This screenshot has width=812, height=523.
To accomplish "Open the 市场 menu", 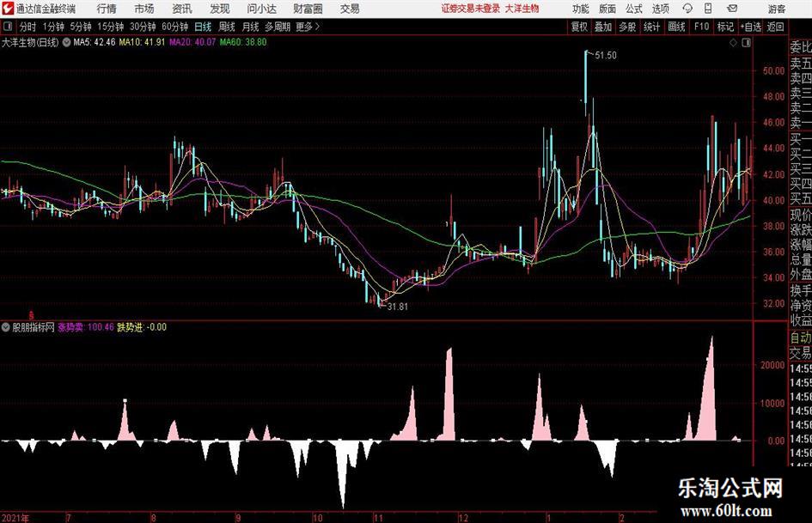I will pos(144,9).
